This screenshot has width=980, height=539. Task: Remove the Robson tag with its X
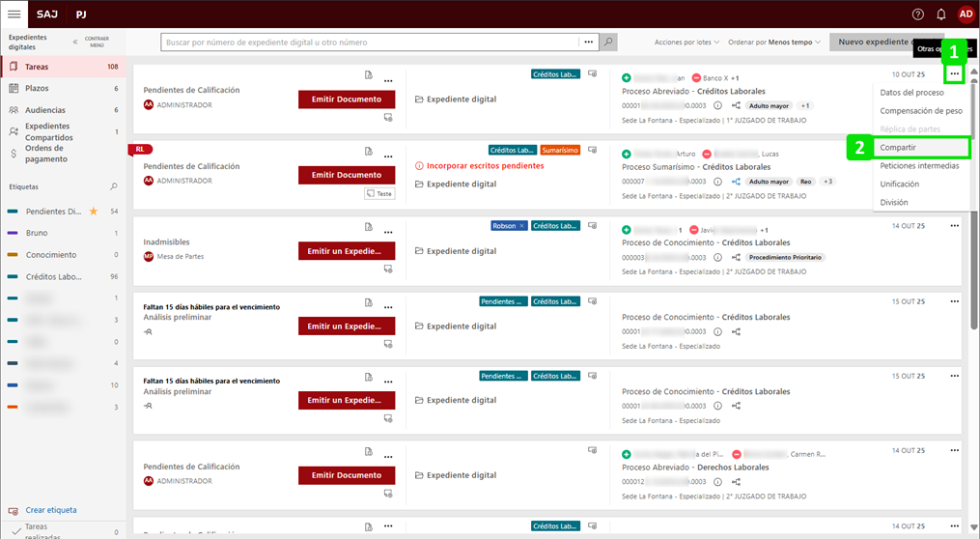[522, 225]
